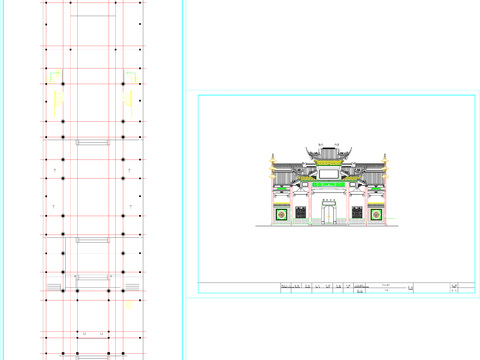Select the right golden pagoda finial
This screenshot has width=480, height=360.
coord(385,166)
